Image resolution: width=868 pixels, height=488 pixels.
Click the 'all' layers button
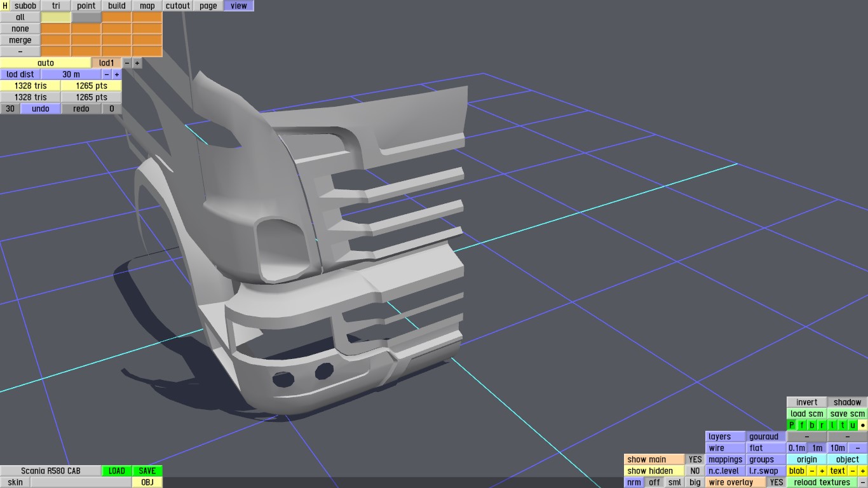(20, 17)
